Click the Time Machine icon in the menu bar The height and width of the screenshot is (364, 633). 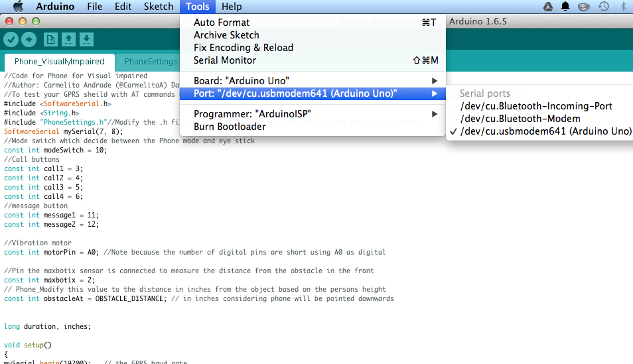(604, 7)
